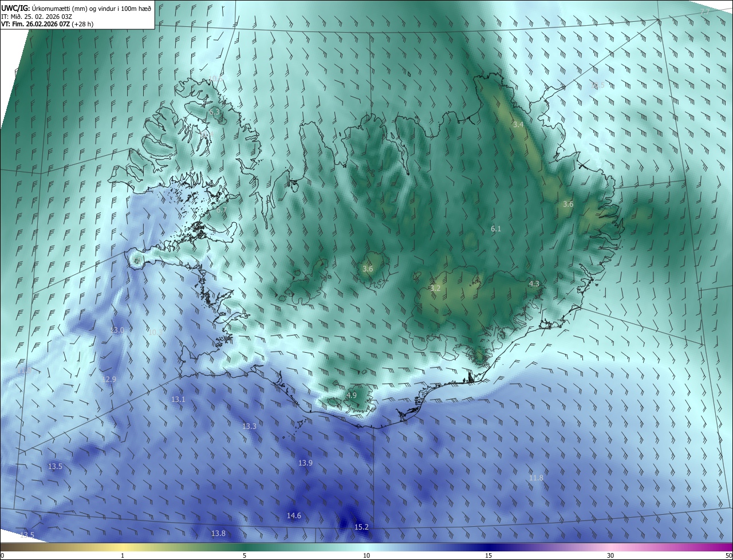Click the 'IT: Mið. 25. 02. 2026 03Z' line
This screenshot has width=733, height=560.
pos(37,17)
